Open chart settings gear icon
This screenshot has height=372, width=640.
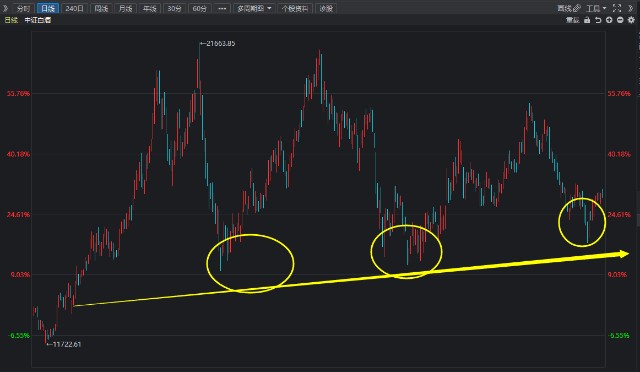[631, 20]
